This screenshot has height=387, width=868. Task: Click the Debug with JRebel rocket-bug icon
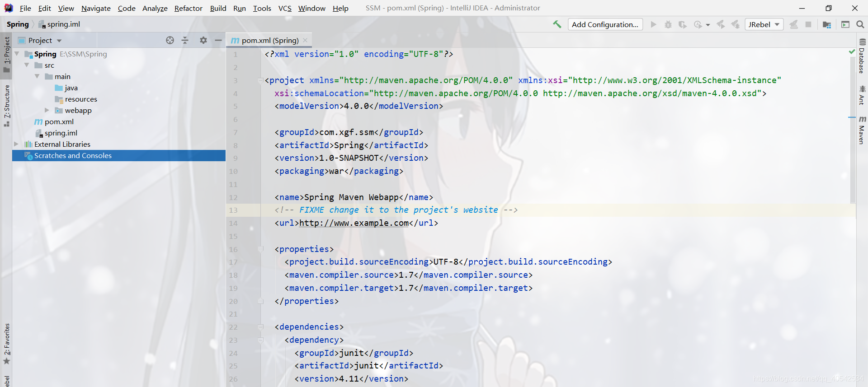point(736,24)
